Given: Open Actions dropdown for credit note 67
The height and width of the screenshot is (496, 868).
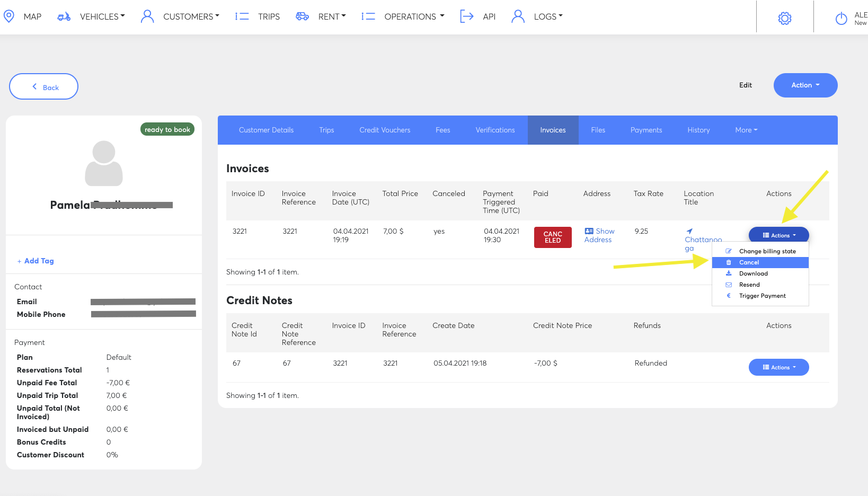Looking at the screenshot, I should point(778,367).
